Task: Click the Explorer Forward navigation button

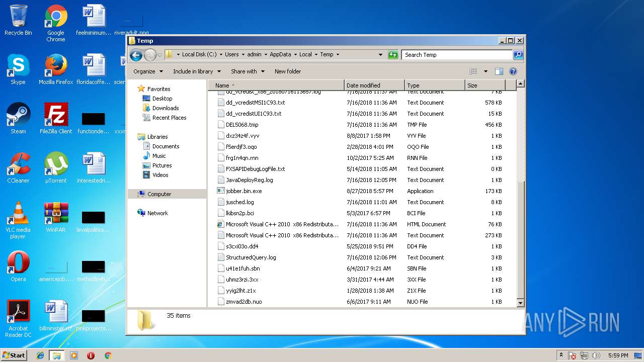Action: 150,55
